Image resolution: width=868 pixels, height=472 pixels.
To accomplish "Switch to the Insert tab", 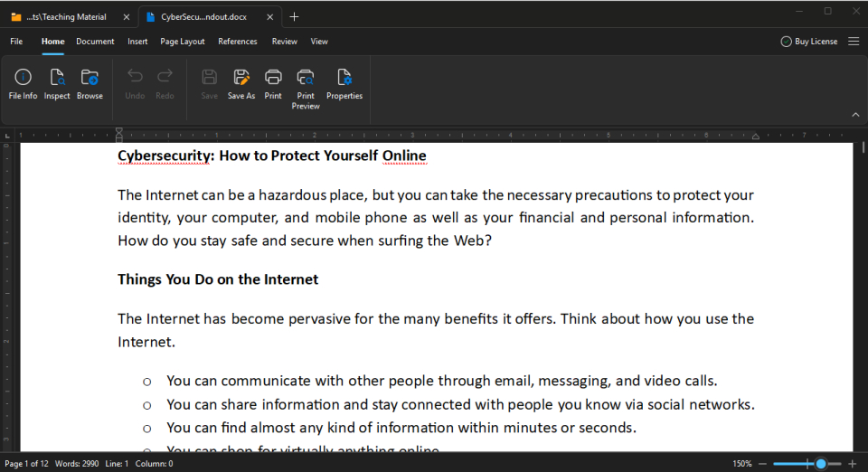I will [x=137, y=42].
